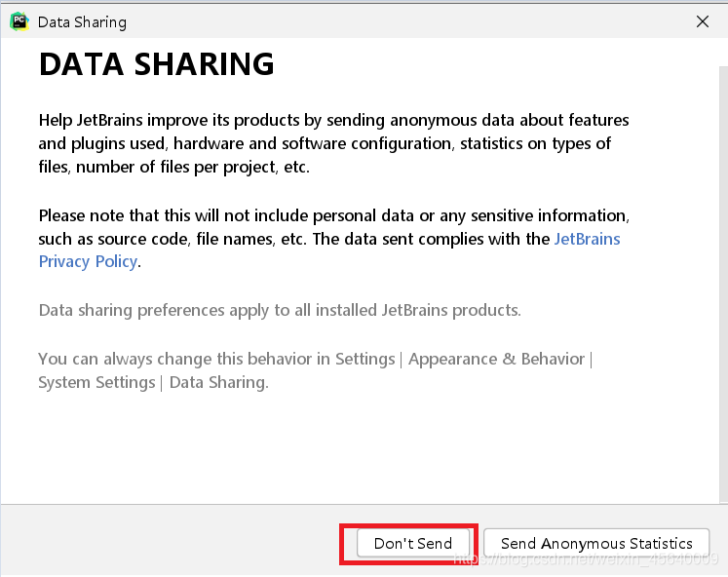The image size is (728, 577).
Task: Click the 'Data Sharing' window title text
Action: (82, 22)
